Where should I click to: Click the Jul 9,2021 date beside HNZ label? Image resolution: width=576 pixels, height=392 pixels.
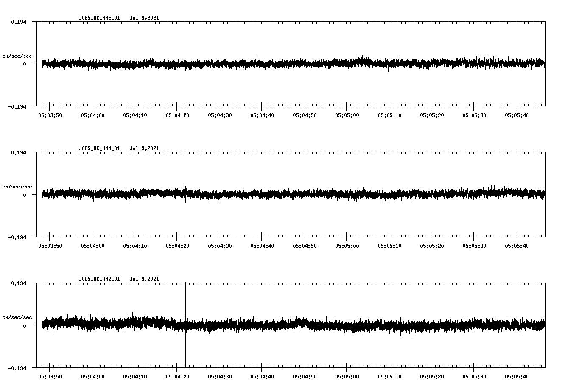click(145, 279)
